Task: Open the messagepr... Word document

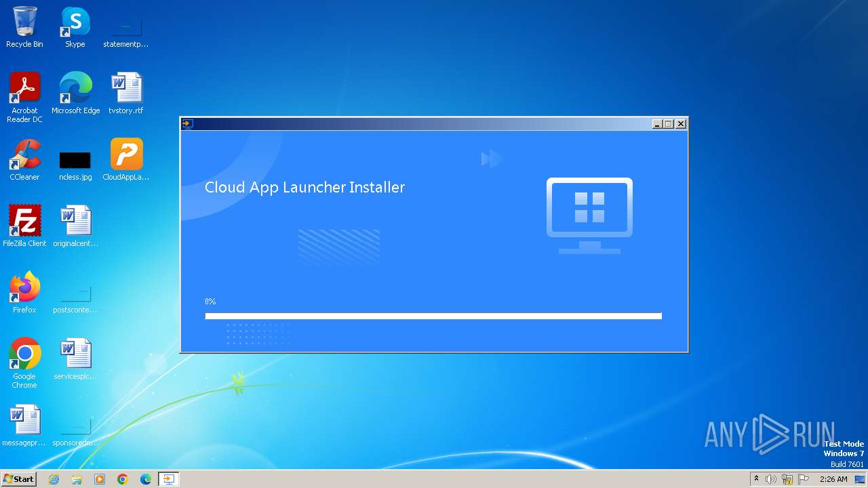Action: [x=24, y=426]
